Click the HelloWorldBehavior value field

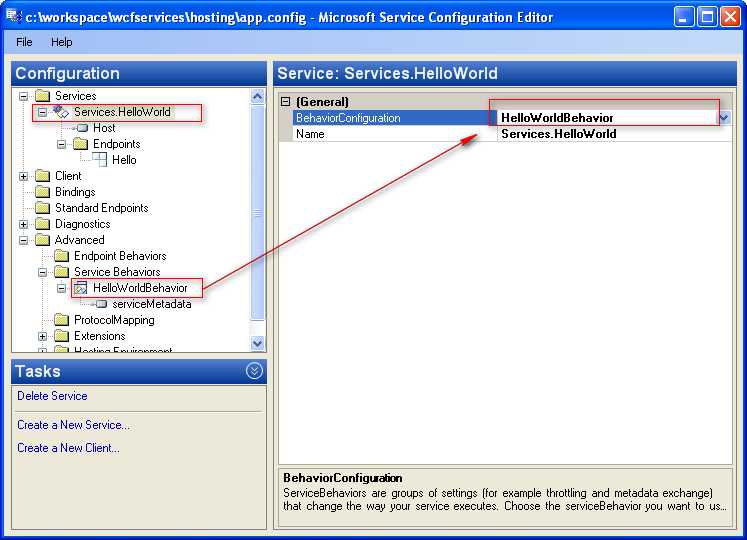coord(608,118)
